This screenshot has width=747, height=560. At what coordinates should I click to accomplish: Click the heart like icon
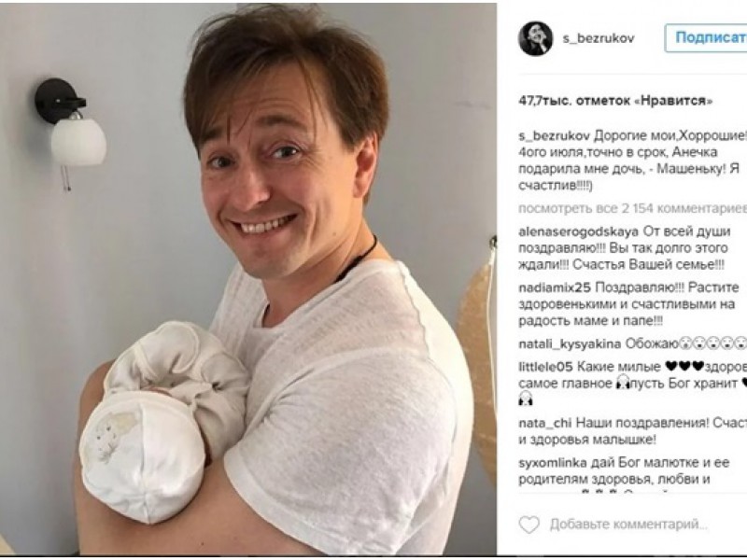(x=529, y=525)
